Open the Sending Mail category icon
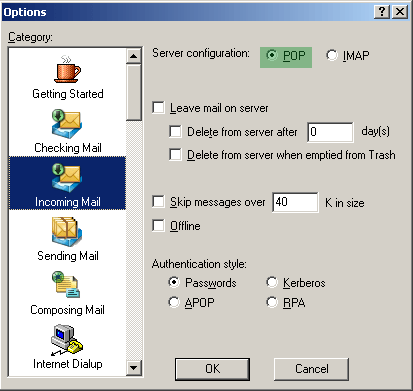 [67, 232]
